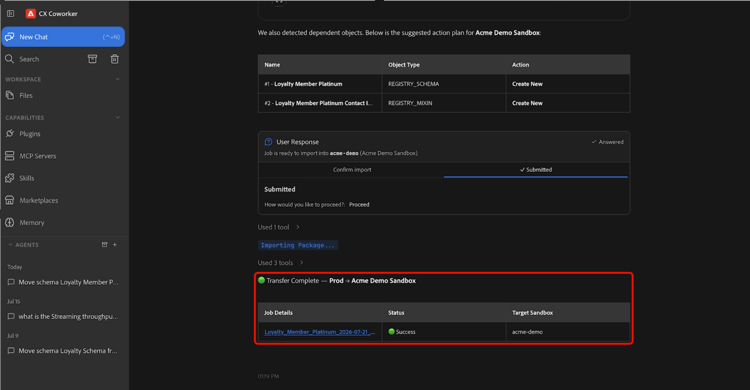
Task: Click the archive box icon beside Search
Action: tap(92, 59)
